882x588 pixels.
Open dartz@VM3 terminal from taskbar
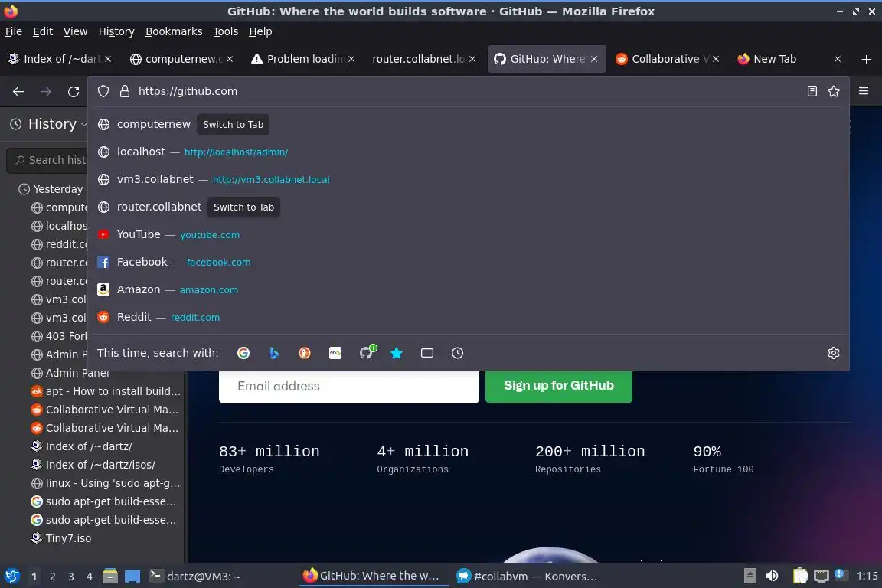(x=194, y=577)
